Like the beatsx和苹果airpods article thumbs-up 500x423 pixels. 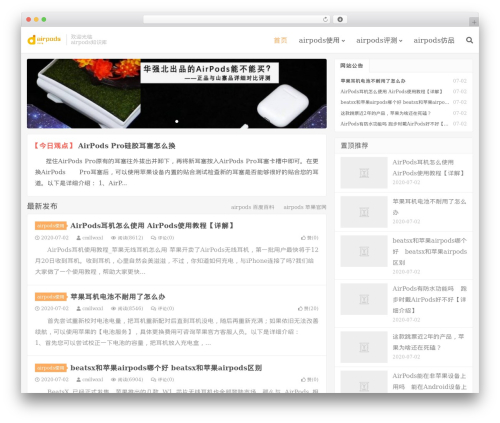point(303,379)
